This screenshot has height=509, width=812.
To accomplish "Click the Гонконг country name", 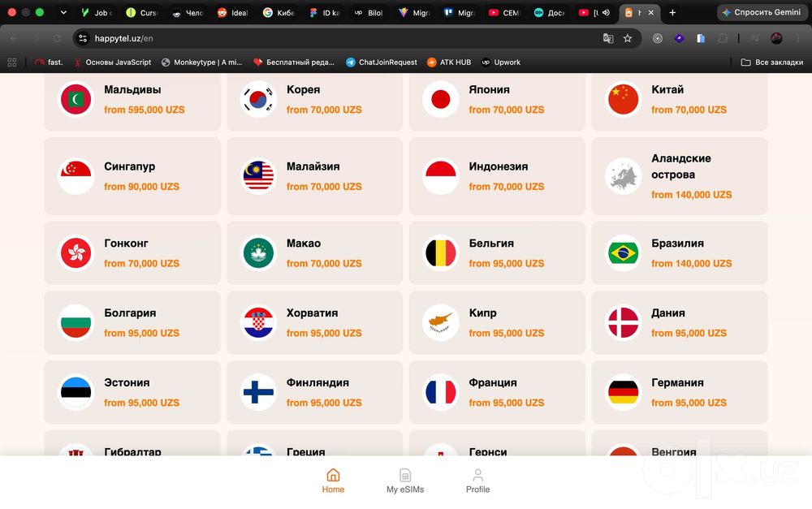I will coord(126,244).
